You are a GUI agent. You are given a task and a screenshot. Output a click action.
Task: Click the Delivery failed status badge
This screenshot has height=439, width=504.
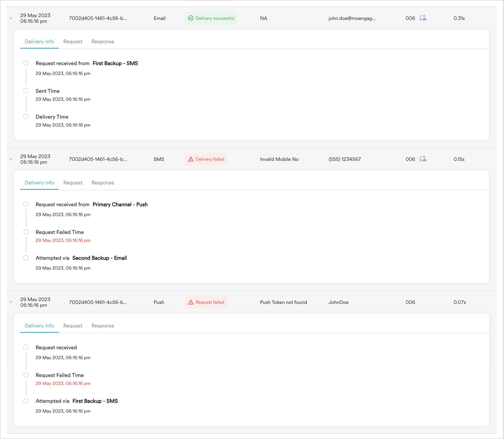click(206, 159)
